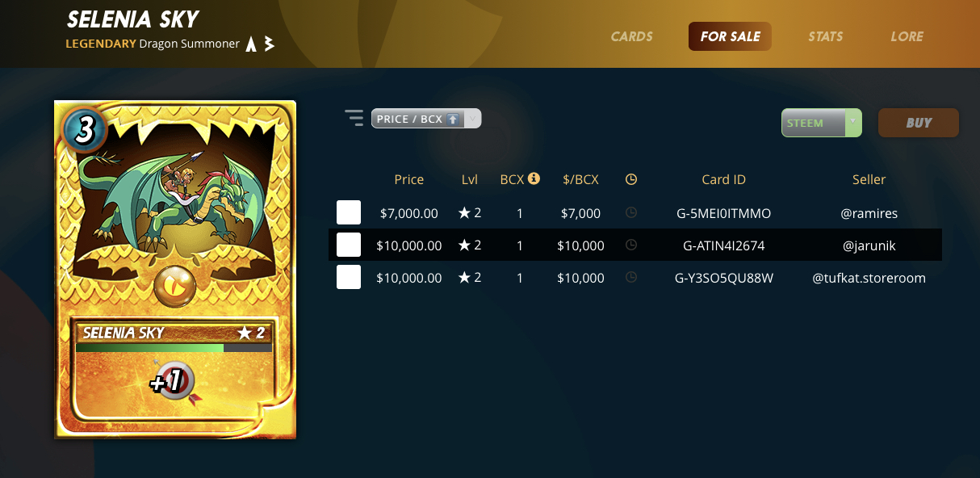Click the BUY button
The height and width of the screenshot is (478, 980).
pyautogui.click(x=919, y=123)
